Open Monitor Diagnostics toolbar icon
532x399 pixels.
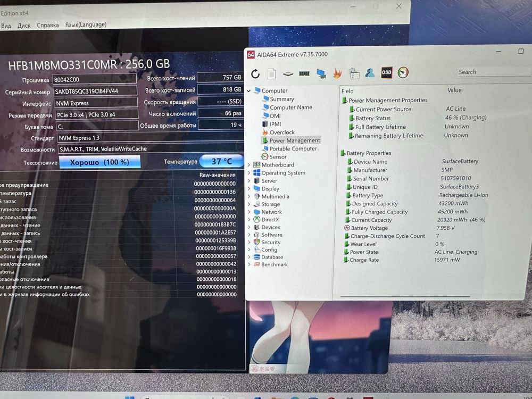[321, 73]
